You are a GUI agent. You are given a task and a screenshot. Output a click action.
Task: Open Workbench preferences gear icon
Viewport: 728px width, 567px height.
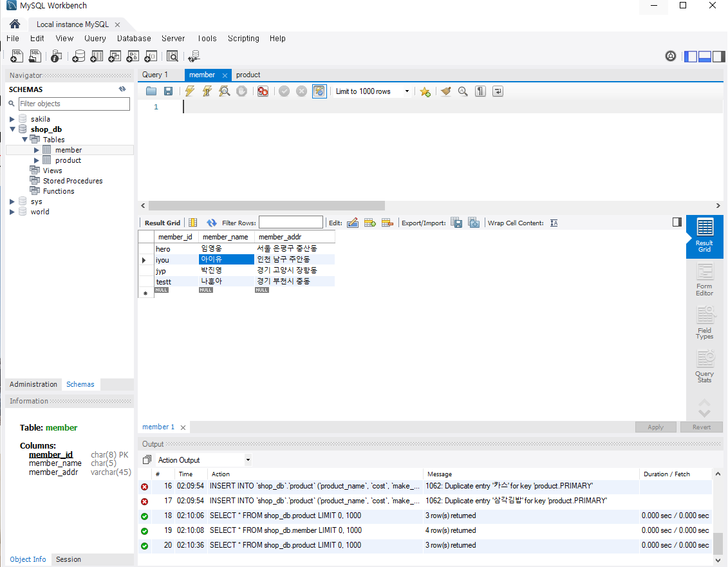point(671,56)
